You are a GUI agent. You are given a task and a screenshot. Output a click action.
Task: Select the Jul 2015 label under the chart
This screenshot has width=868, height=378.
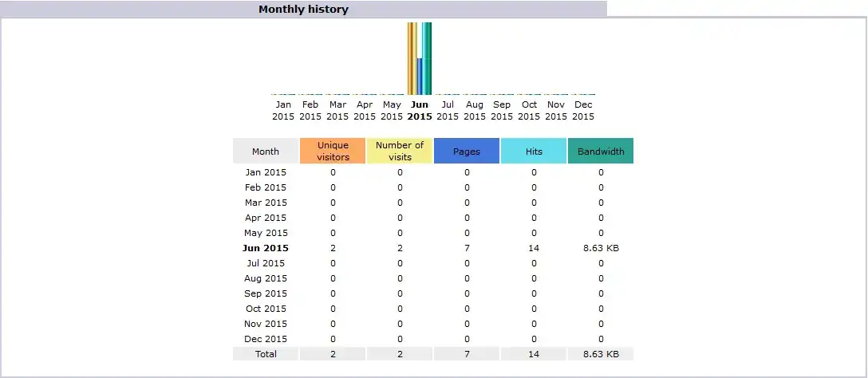(x=448, y=110)
